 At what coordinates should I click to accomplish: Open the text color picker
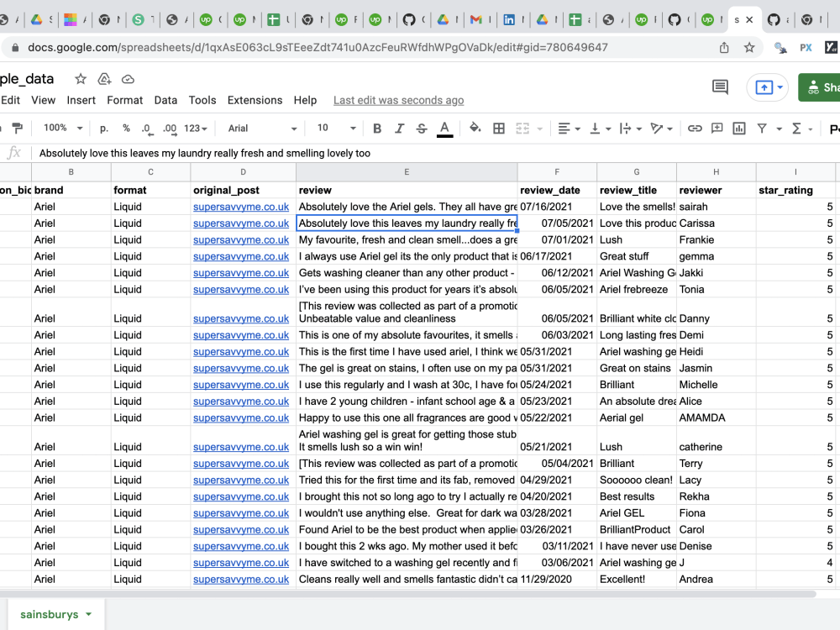click(x=444, y=129)
